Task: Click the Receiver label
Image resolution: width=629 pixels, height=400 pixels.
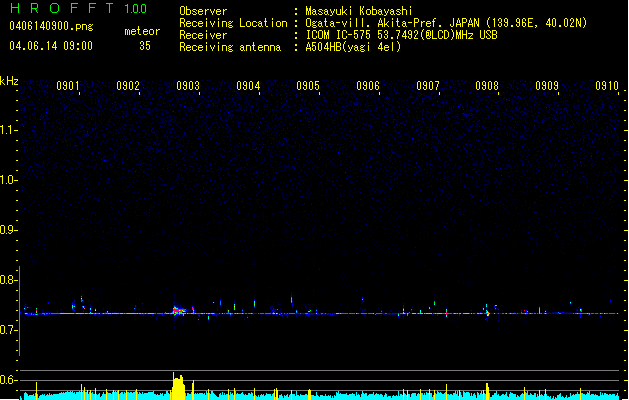Action: tap(203, 35)
